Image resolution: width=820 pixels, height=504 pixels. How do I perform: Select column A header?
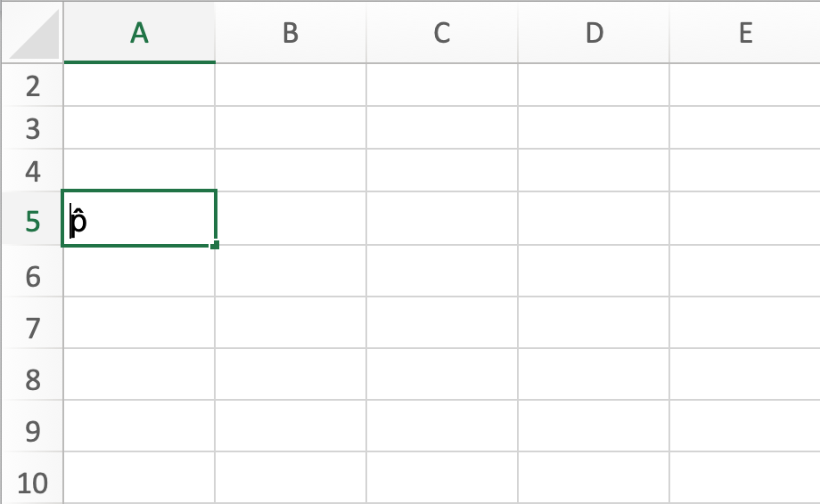coord(139,33)
